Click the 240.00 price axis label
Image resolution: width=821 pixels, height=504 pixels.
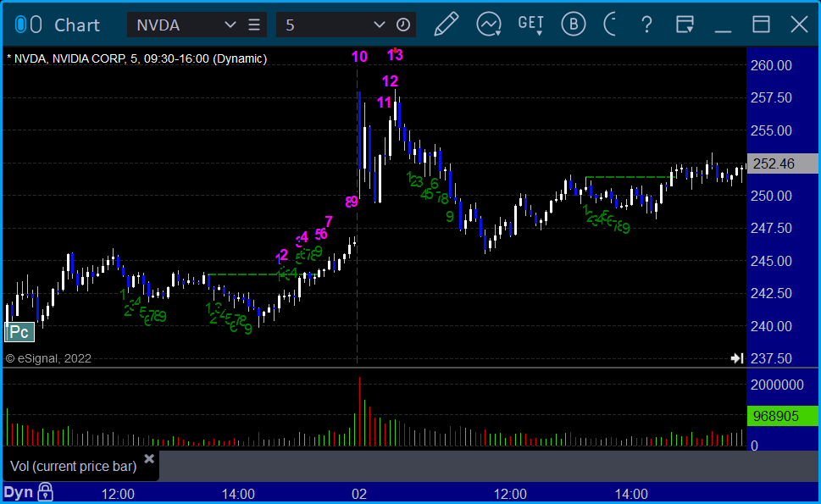pos(771,326)
